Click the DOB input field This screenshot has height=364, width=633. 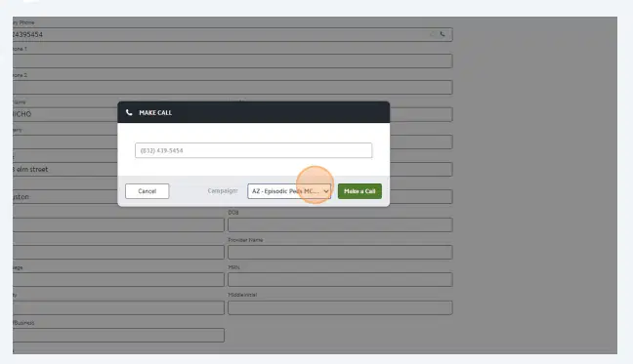[340, 224]
